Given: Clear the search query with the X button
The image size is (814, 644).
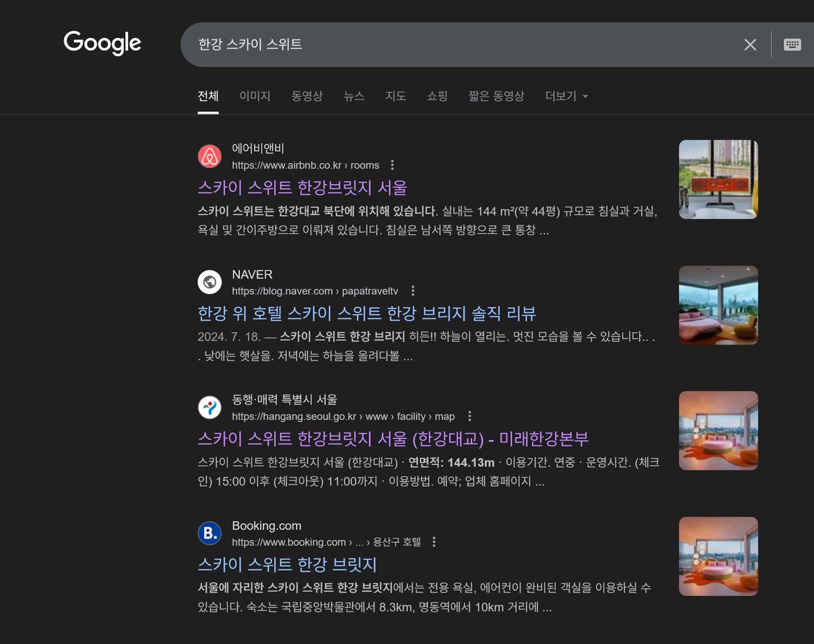Looking at the screenshot, I should [750, 44].
